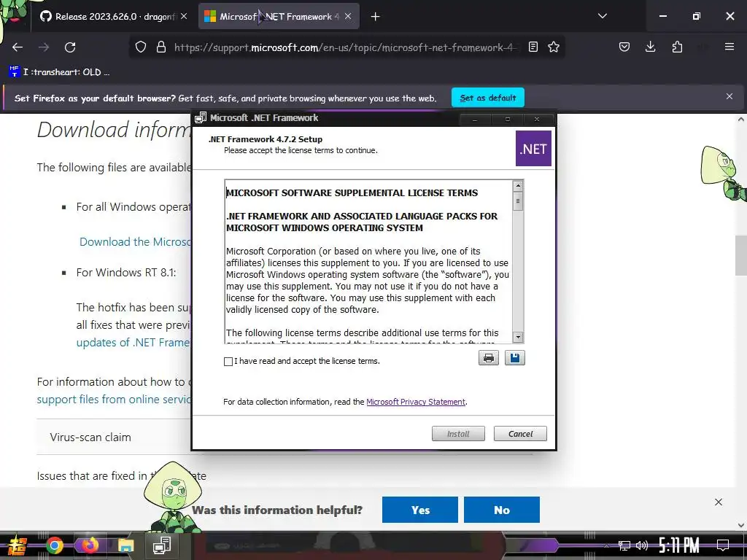
Task: Click 'updates of .NET Framework' link
Action: coord(133,343)
